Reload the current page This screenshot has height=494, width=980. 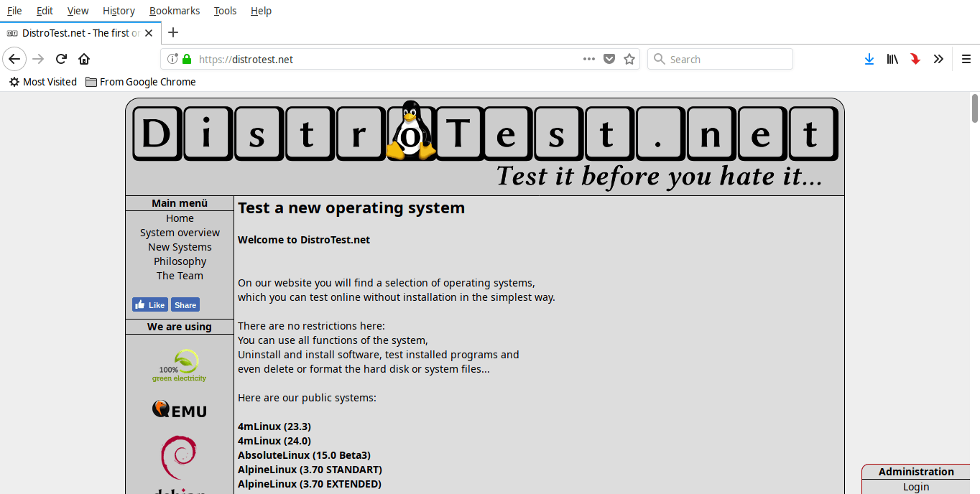pyautogui.click(x=60, y=59)
